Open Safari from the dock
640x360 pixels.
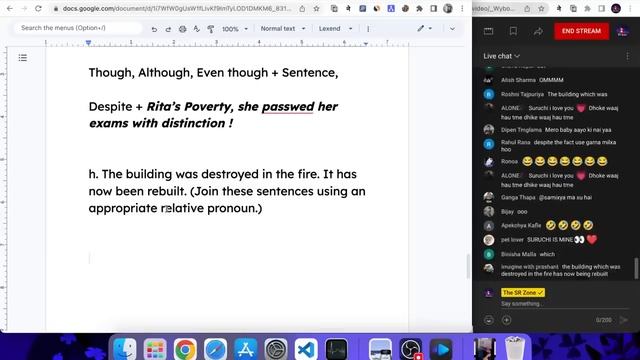click(216, 349)
